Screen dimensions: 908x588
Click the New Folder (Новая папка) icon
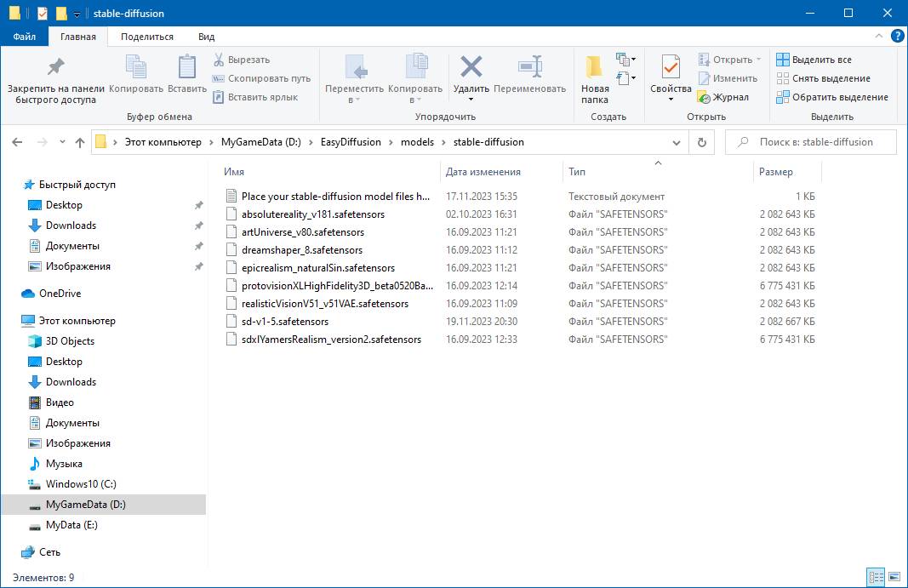[x=595, y=67]
